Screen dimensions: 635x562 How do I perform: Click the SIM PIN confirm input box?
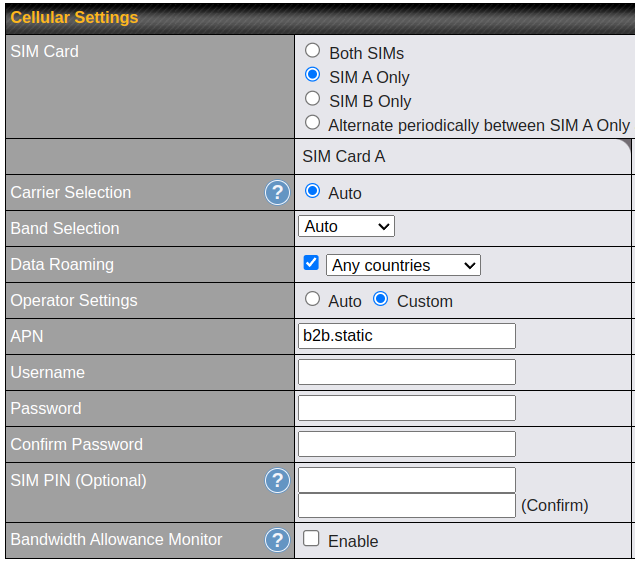point(406,505)
